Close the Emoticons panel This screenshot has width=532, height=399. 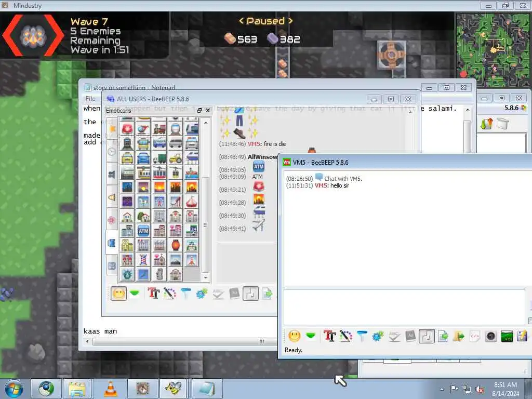(208, 110)
